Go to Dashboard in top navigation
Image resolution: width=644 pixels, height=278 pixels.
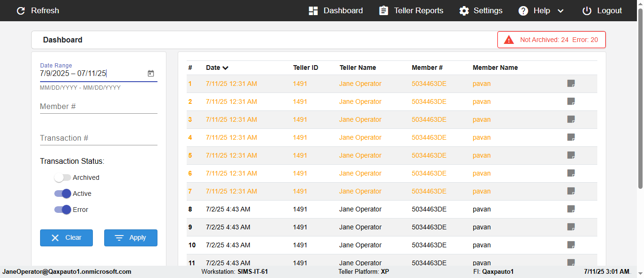point(336,10)
